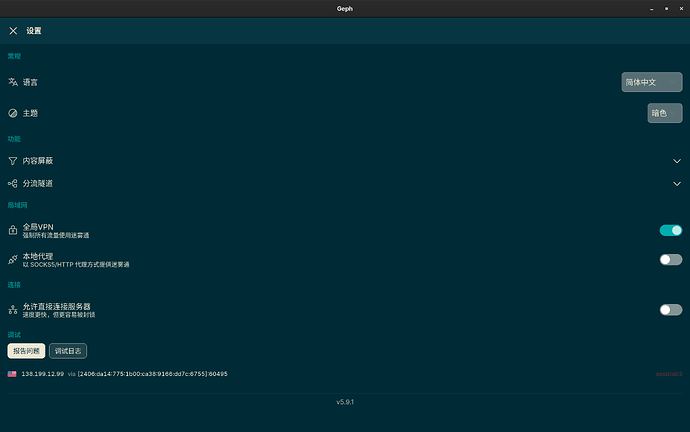Click the 设置 page title

click(x=33, y=31)
